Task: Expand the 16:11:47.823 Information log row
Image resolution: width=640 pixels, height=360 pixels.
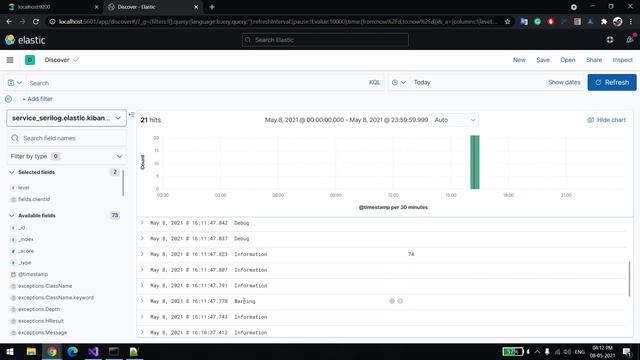Action: click(x=142, y=254)
